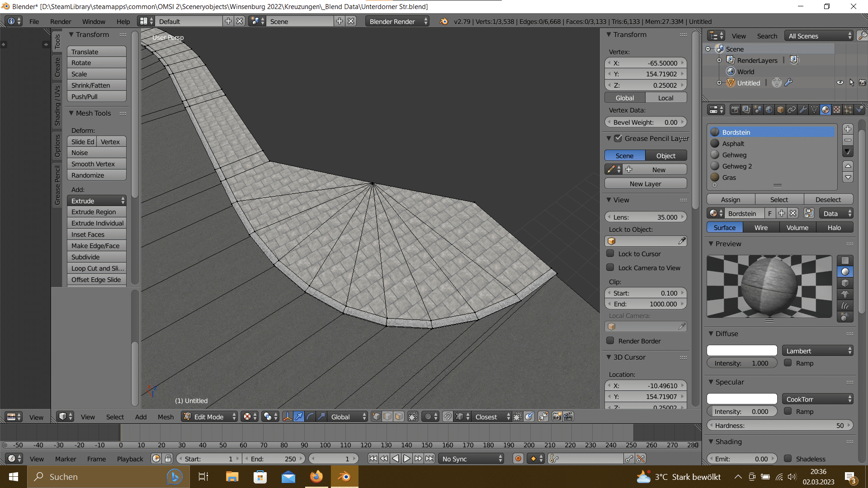
Task: Collapse the Mesh Tools panel
Action: [x=71, y=113]
